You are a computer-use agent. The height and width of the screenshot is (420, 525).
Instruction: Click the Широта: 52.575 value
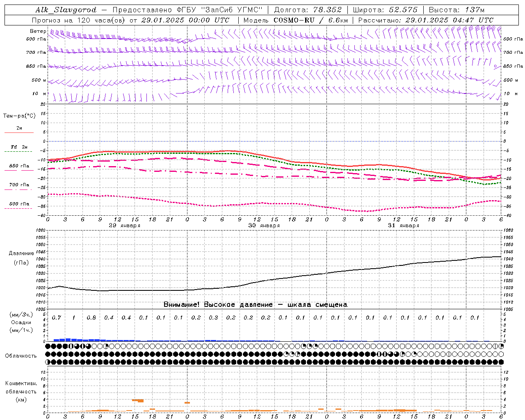[x=385, y=10]
